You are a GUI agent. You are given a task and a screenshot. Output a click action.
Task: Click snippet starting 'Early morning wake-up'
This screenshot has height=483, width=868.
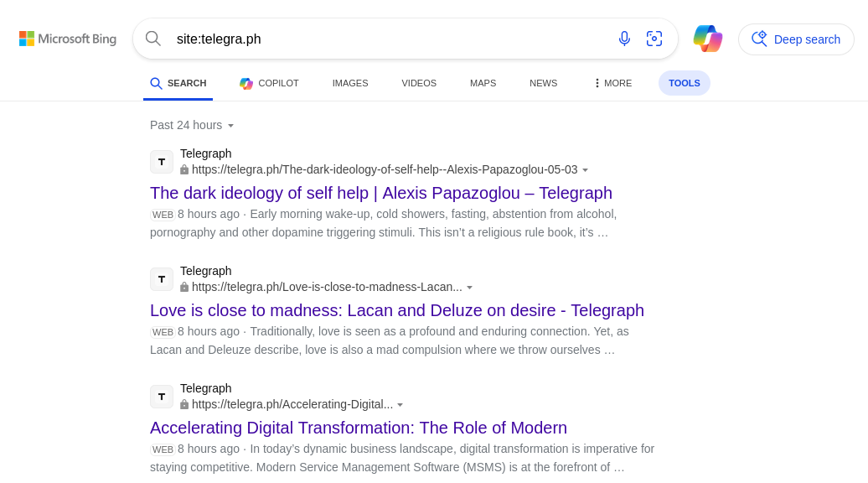point(383,223)
